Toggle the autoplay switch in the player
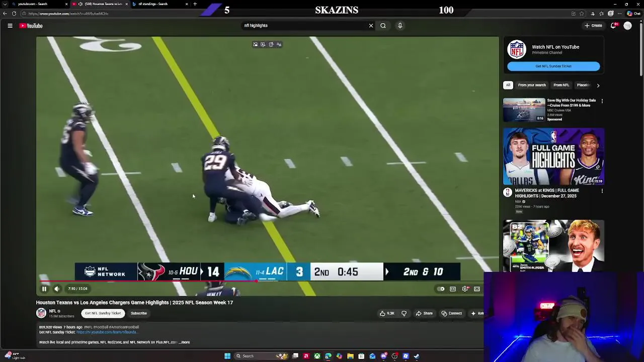 click(x=441, y=289)
